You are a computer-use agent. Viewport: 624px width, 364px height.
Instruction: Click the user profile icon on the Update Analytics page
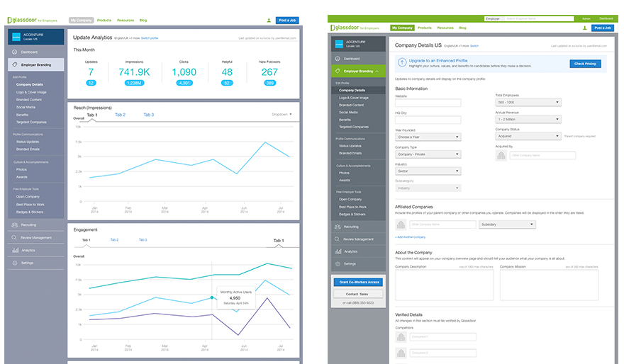(269, 21)
